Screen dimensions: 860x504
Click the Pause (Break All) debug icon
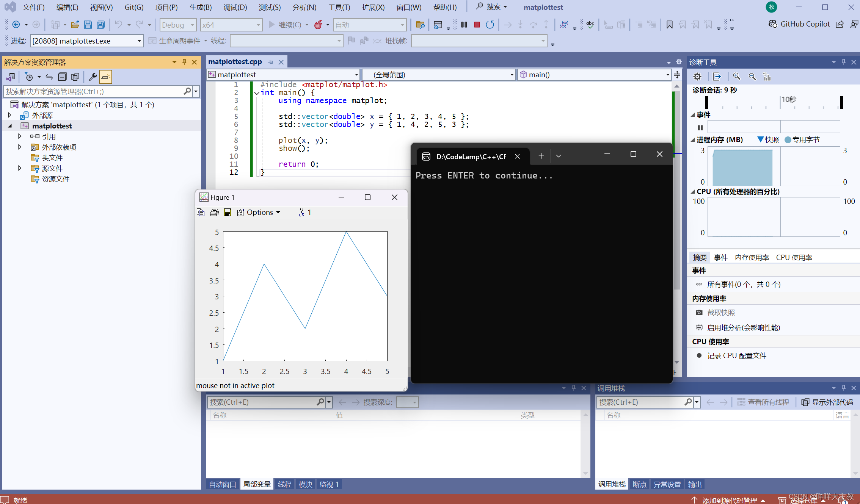[x=464, y=25]
